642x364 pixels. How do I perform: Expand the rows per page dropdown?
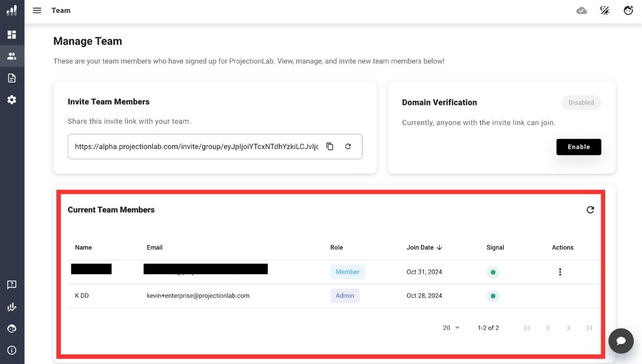point(451,328)
